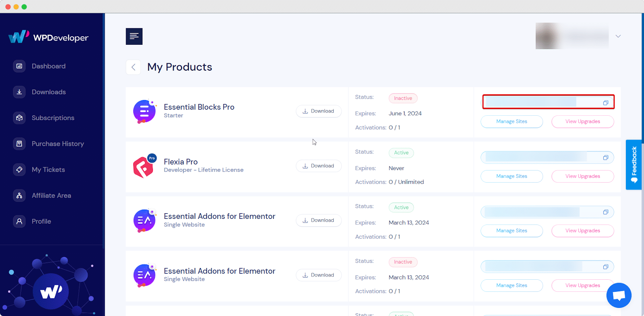This screenshot has height=316, width=644.
Task: Click the Flexia Pro product logo
Action: (144, 166)
